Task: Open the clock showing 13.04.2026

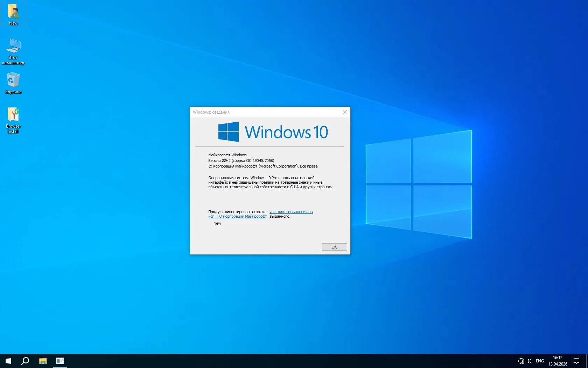Action: 558,361
